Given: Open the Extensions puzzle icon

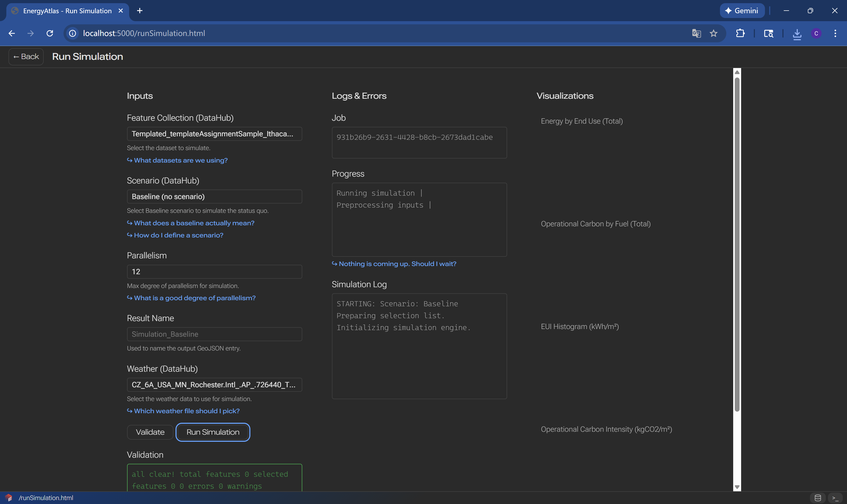Looking at the screenshot, I should [x=740, y=33].
